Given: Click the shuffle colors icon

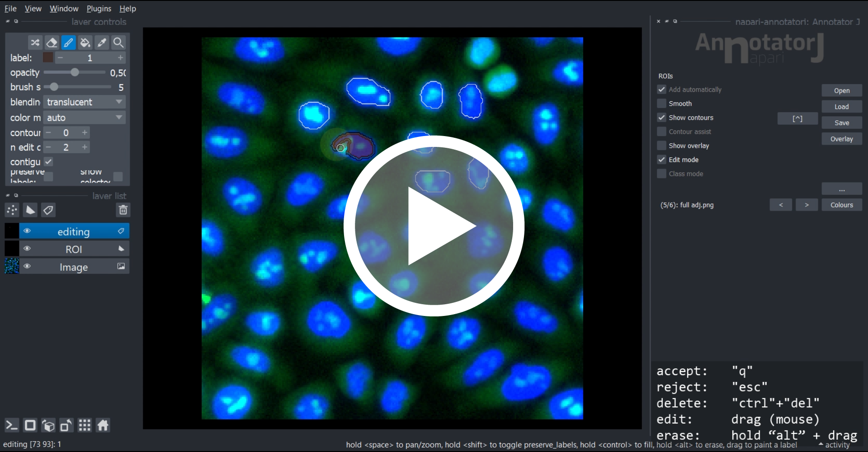Looking at the screenshot, I should click(x=35, y=42).
